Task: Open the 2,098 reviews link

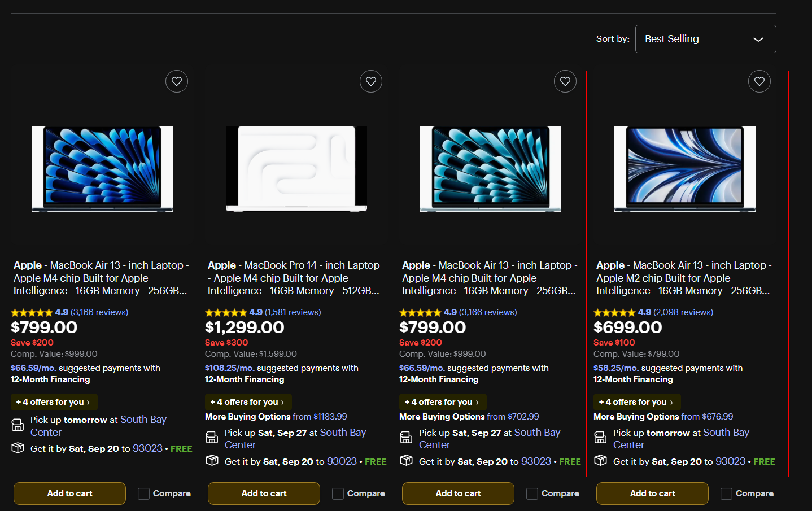Action: [683, 312]
